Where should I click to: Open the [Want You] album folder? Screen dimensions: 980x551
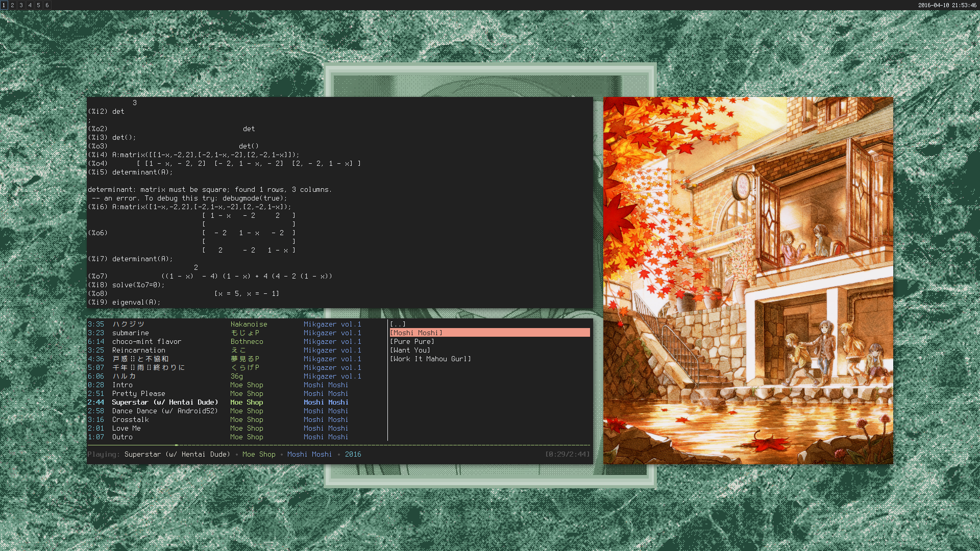(410, 350)
